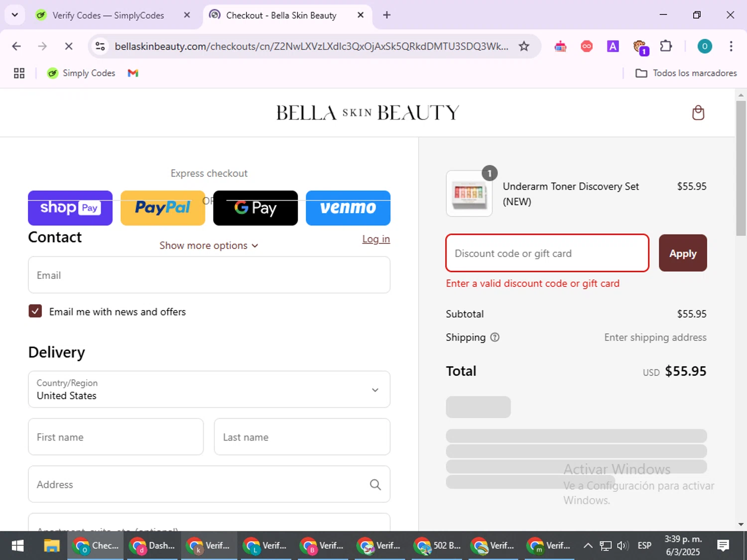Pay with PayPal button
The height and width of the screenshot is (560, 747).
coord(163,208)
